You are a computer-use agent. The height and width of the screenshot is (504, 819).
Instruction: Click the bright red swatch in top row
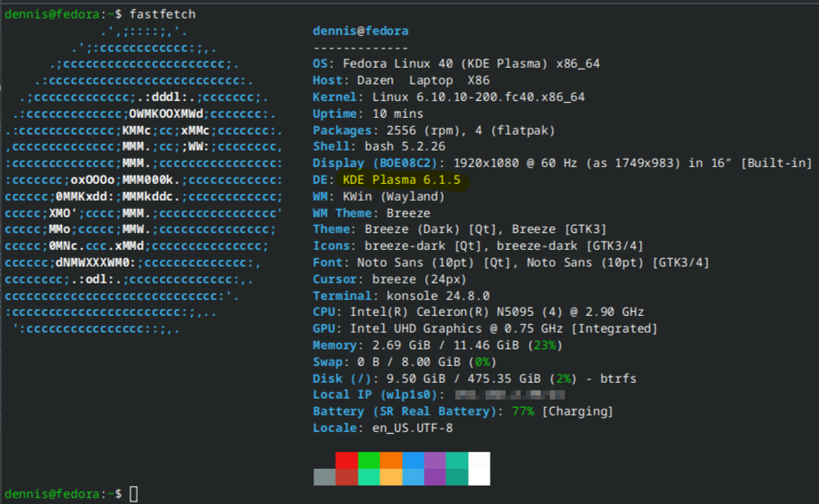pos(346,461)
